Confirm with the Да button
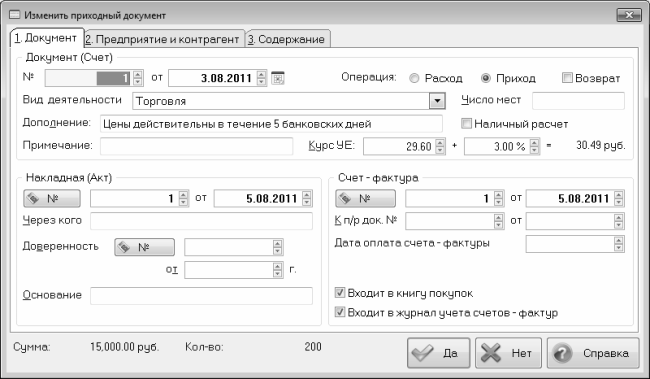The width and height of the screenshot is (650, 379). [x=439, y=353]
